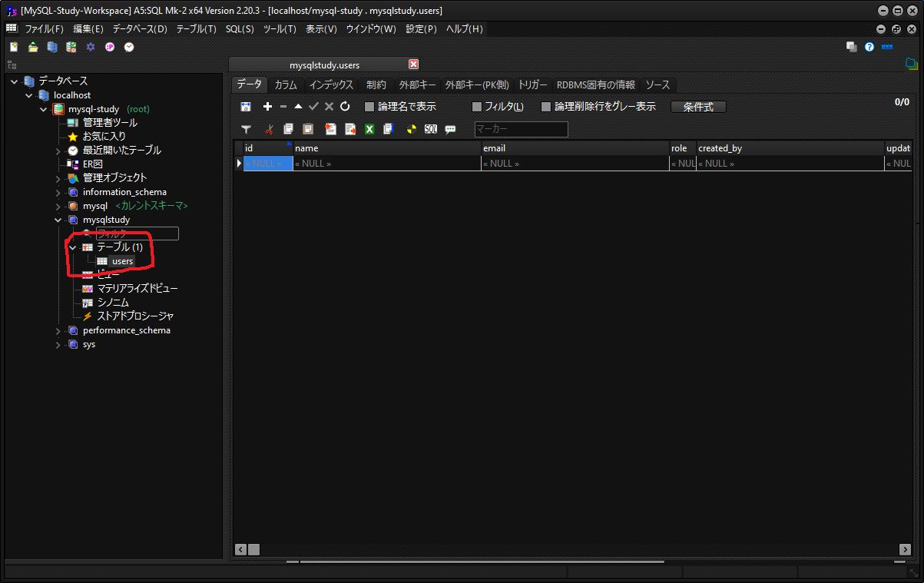Image resolution: width=924 pixels, height=583 pixels.
Task: Click inside the マーカー input field
Action: [x=521, y=129]
